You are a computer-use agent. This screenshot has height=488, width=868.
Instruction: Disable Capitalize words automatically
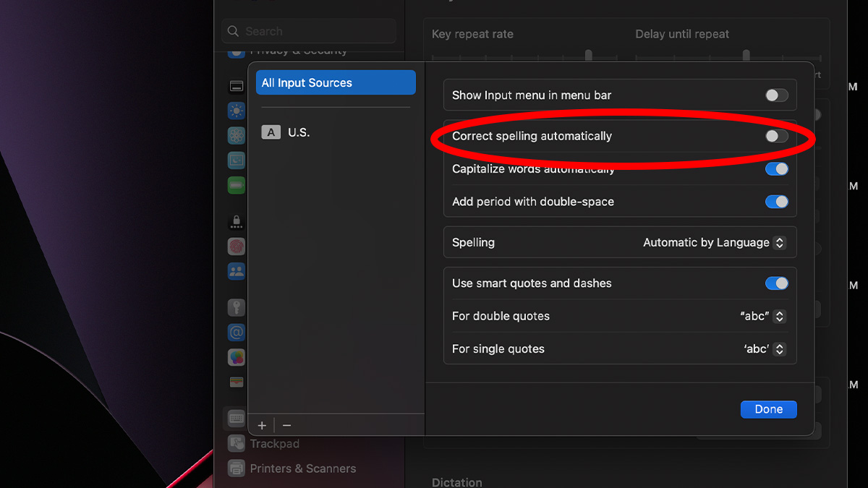776,168
